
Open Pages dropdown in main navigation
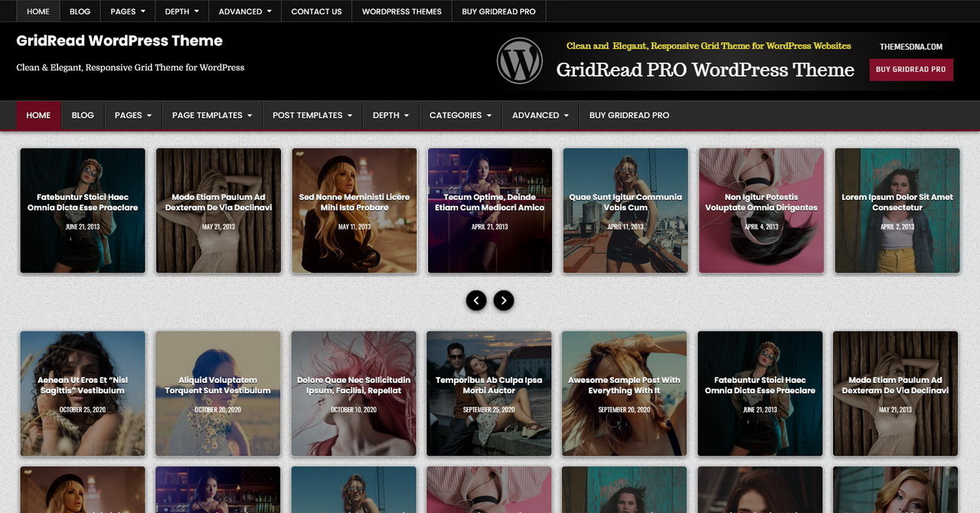133,115
